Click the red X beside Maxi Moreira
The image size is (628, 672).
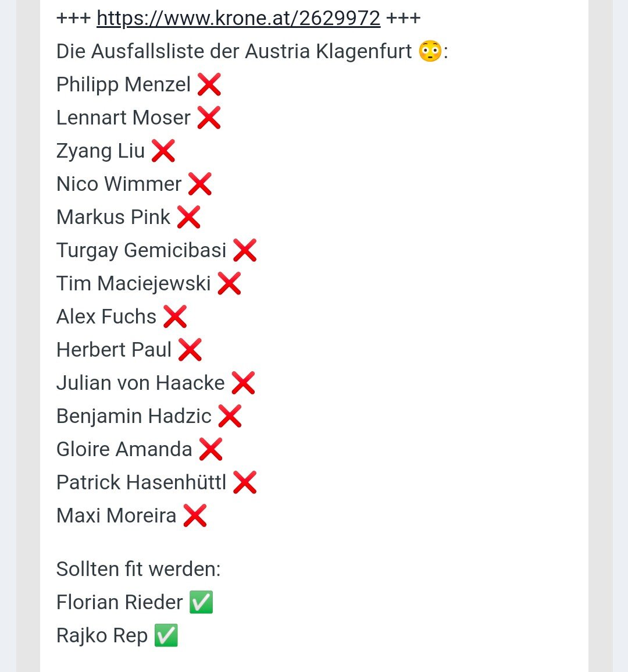[x=195, y=515]
